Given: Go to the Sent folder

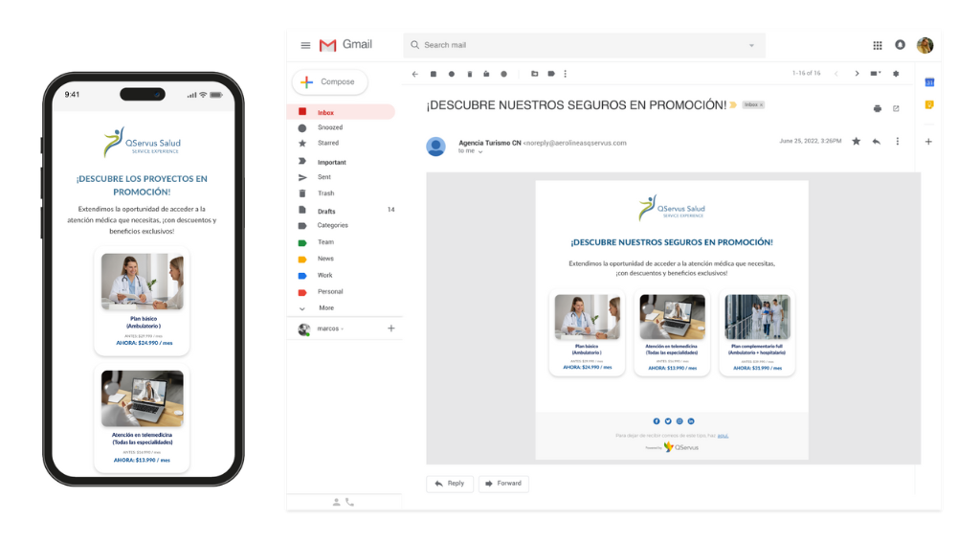Looking at the screenshot, I should point(324,177).
